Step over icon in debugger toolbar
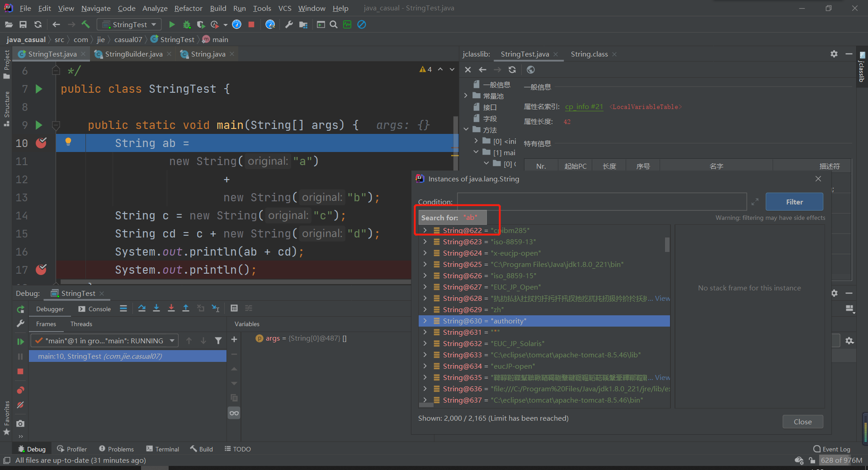The height and width of the screenshot is (470, 868). (x=142, y=309)
